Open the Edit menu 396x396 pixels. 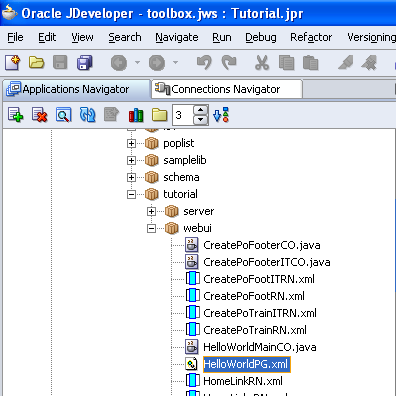[x=47, y=37]
